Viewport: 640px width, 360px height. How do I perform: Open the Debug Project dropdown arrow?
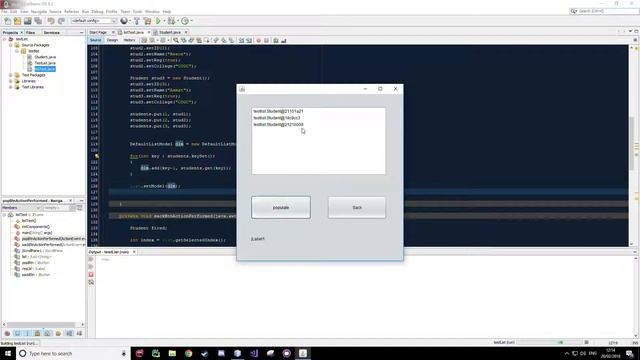(x=178, y=21)
